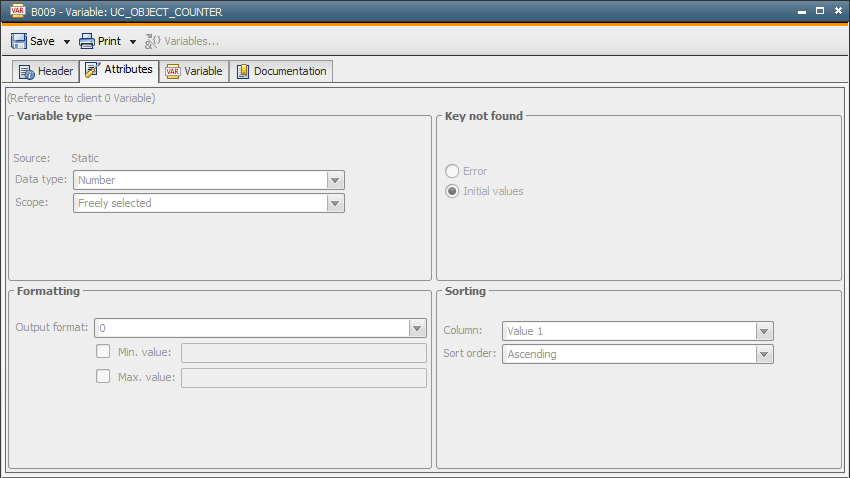The width and height of the screenshot is (850, 478).
Task: Enable the Min. value checkbox
Action: coord(102,352)
